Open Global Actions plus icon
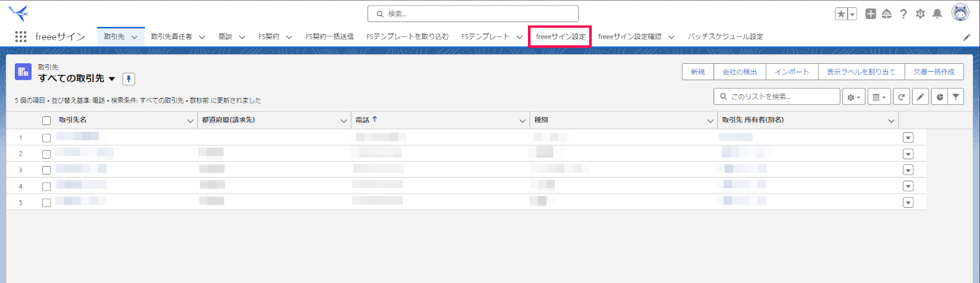The width and height of the screenshot is (980, 283). [x=870, y=13]
